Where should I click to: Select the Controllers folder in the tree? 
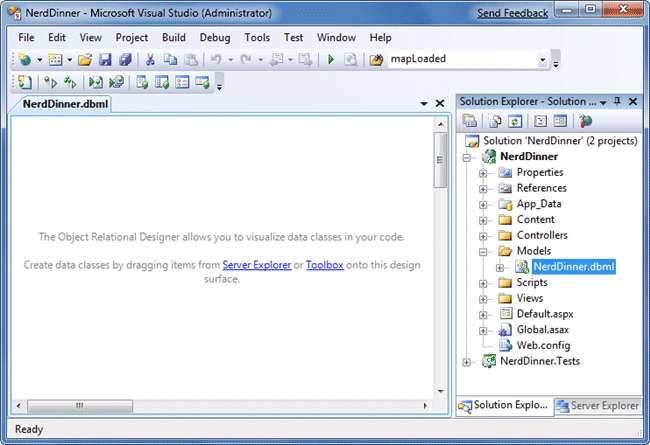tap(542, 235)
